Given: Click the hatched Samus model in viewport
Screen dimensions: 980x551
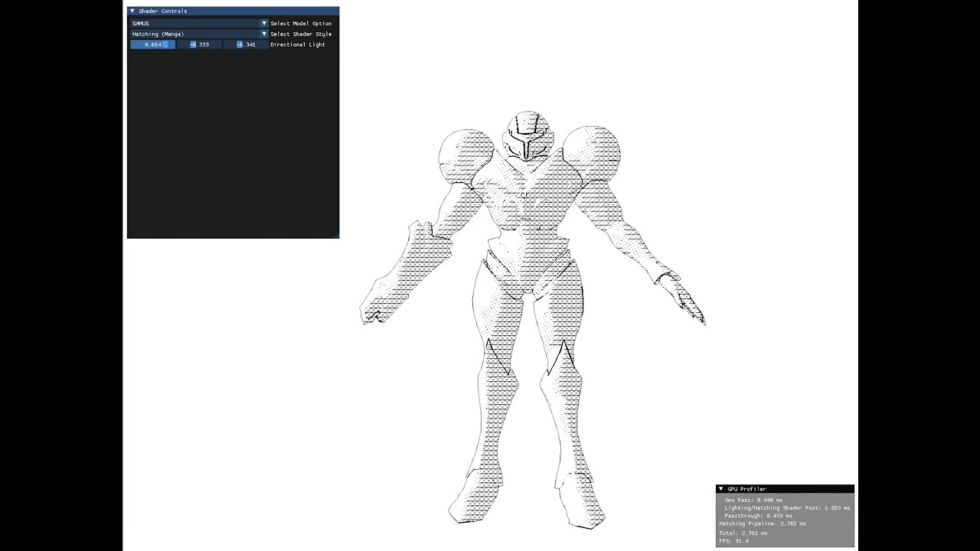Looking at the screenshot, I should [x=531, y=319].
